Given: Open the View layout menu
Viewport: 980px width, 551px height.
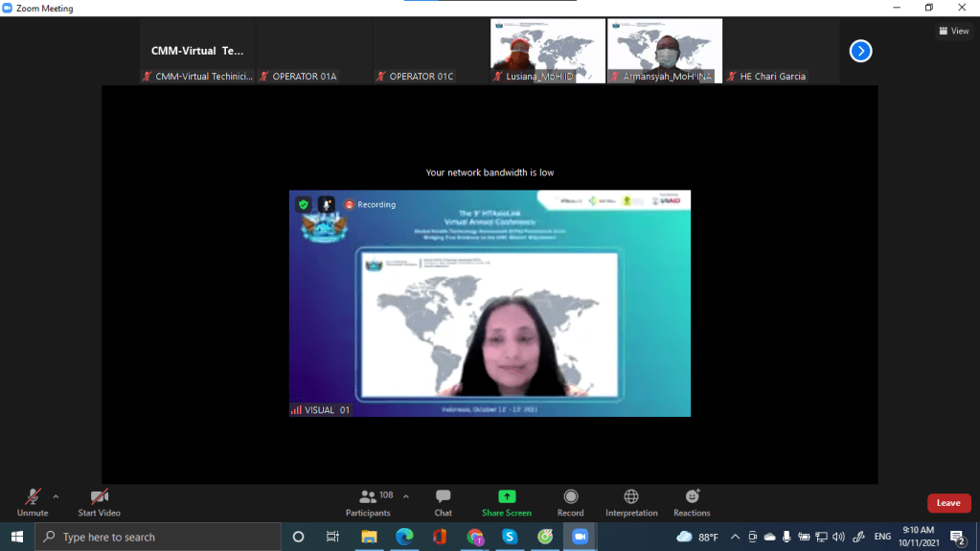Looking at the screenshot, I should point(953,31).
